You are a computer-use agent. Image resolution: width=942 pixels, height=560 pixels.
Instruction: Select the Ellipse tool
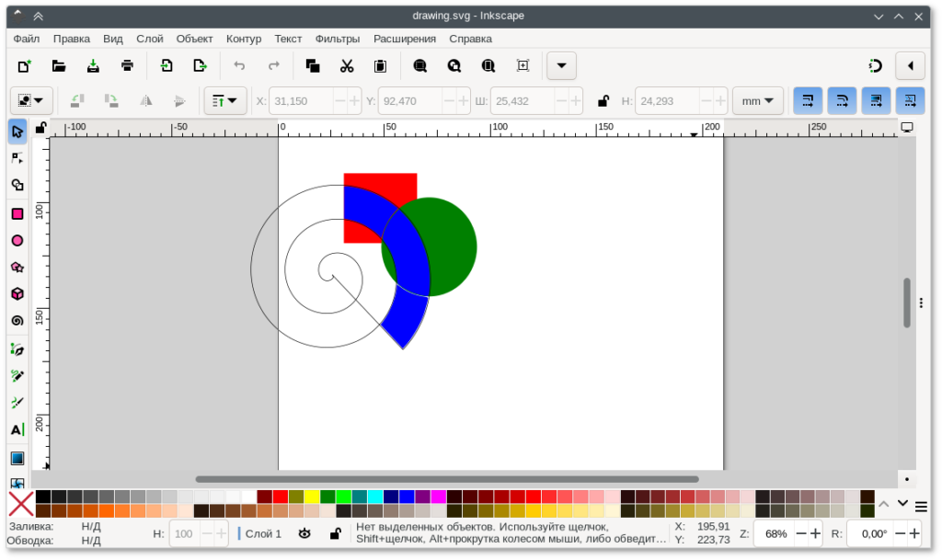coord(17,241)
